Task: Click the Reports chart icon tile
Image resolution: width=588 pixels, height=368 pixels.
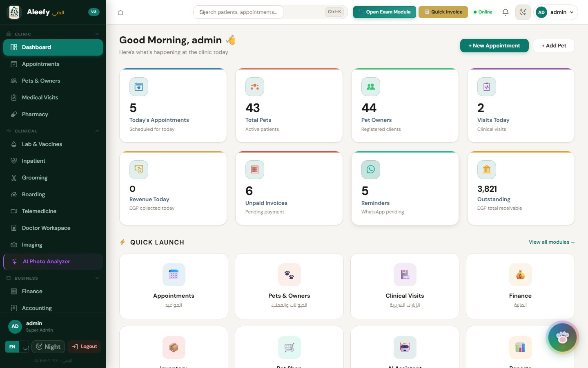Action: (520, 347)
